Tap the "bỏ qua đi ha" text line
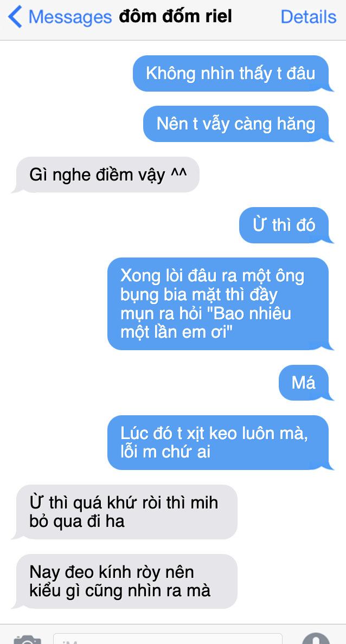Viewport: 346px width, 644px height. [x=77, y=521]
